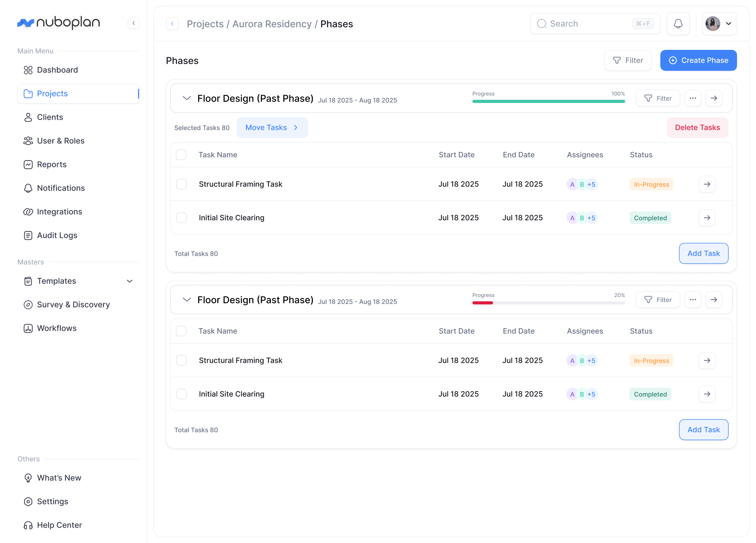
Task: Open the three-dots menu of first phase
Action: pos(693,98)
